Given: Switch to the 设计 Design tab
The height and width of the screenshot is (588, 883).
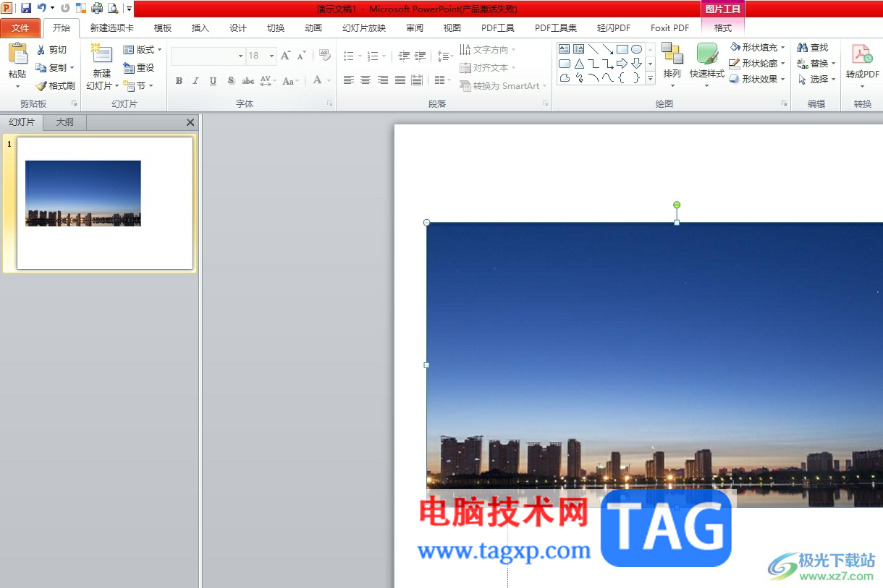Looking at the screenshot, I should point(238,28).
